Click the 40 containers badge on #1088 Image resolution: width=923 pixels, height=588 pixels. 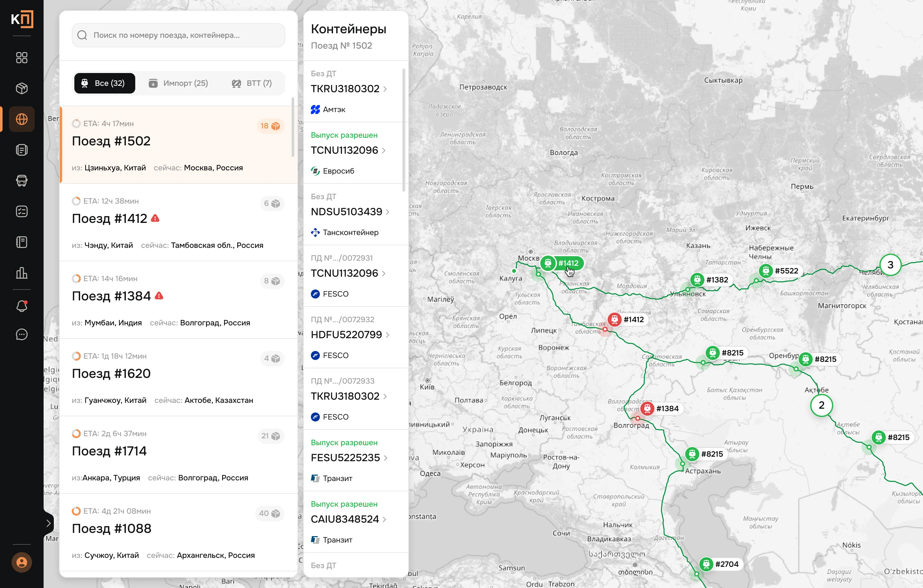[270, 513]
